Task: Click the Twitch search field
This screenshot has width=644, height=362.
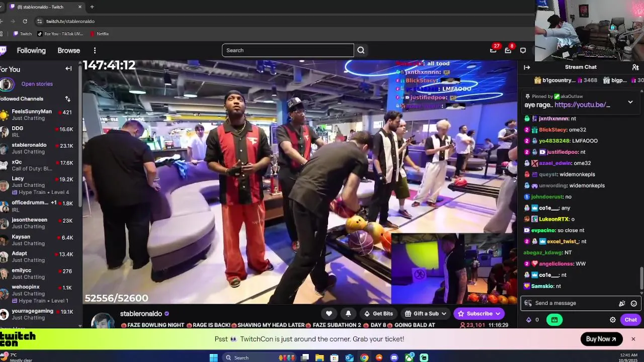Action: pyautogui.click(x=288, y=50)
